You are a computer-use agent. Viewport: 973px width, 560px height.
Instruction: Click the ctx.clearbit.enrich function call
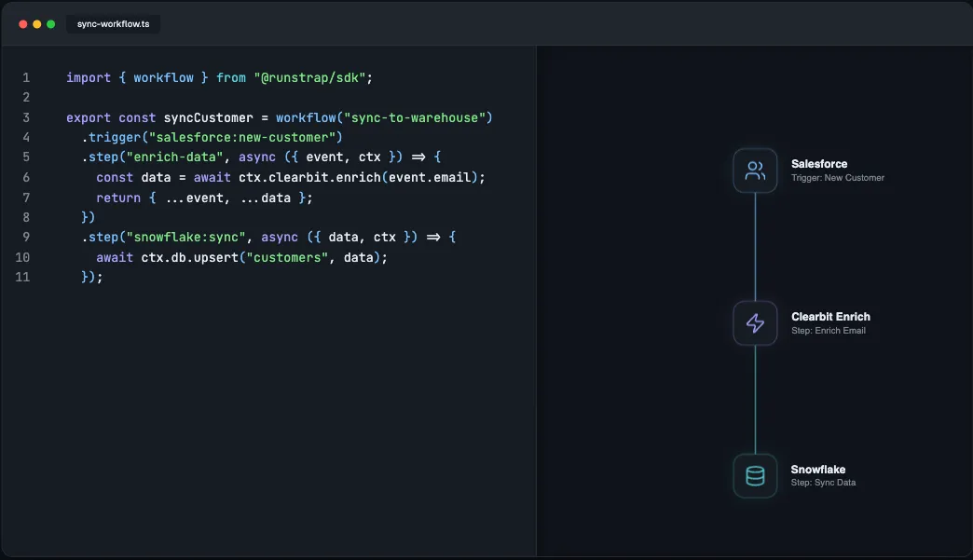click(310, 177)
